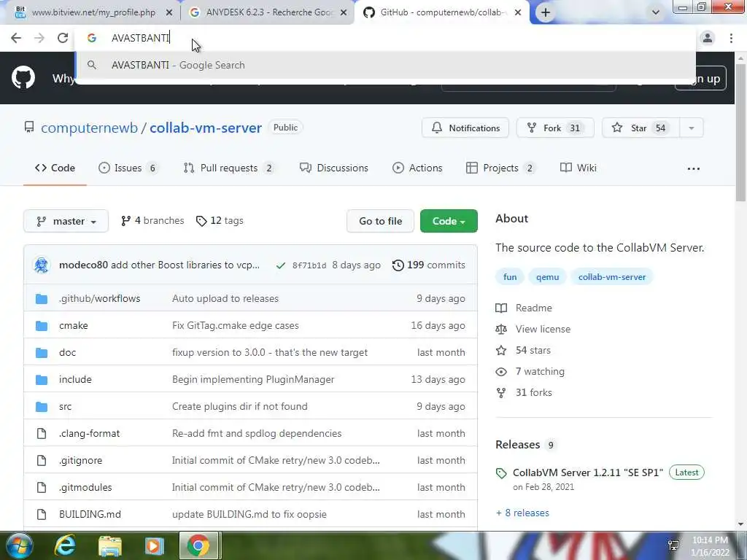Image resolution: width=747 pixels, height=560 pixels.
Task: Open Chrome's three-dot menu
Action: coord(731,38)
